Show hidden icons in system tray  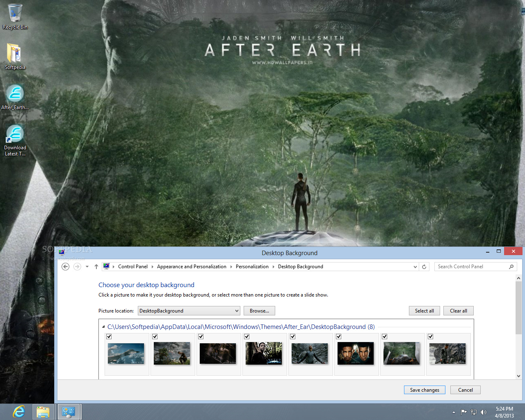[454, 412]
